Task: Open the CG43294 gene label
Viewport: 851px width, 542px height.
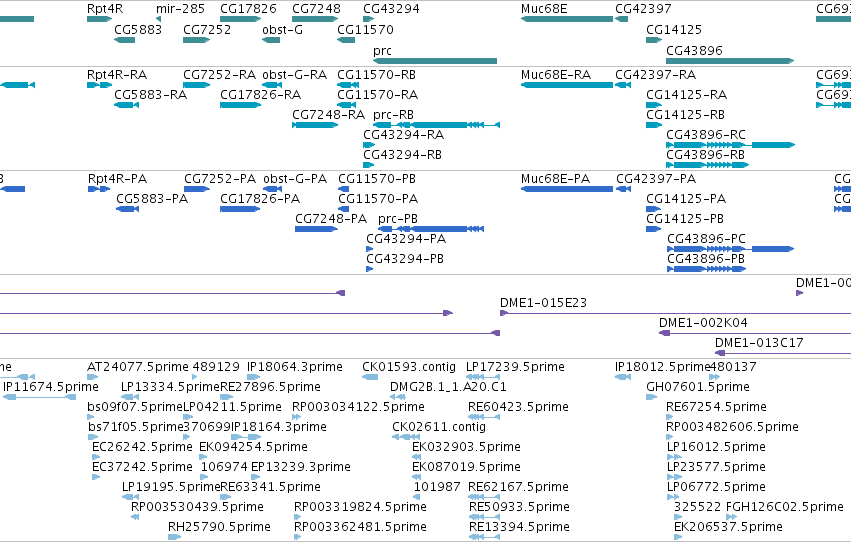Action: click(391, 9)
